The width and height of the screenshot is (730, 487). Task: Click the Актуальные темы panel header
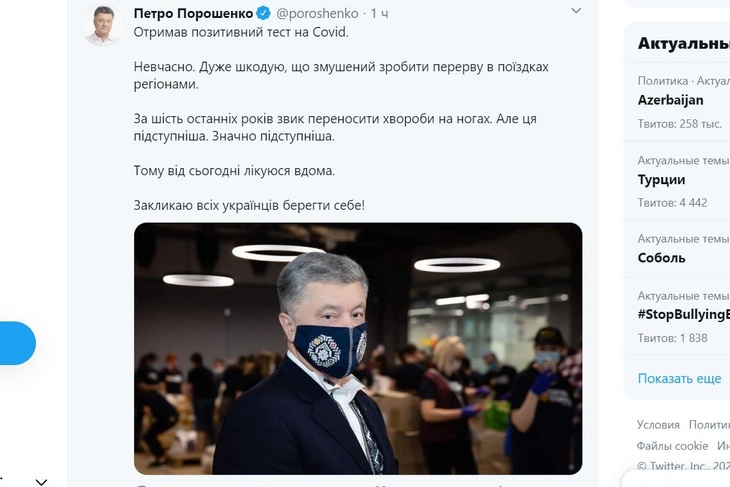click(683, 43)
